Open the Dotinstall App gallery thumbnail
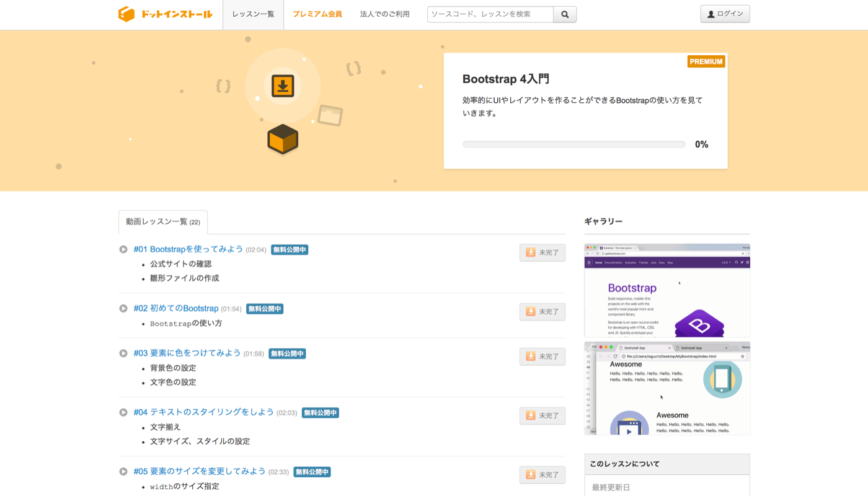The width and height of the screenshot is (868, 496). [x=667, y=388]
